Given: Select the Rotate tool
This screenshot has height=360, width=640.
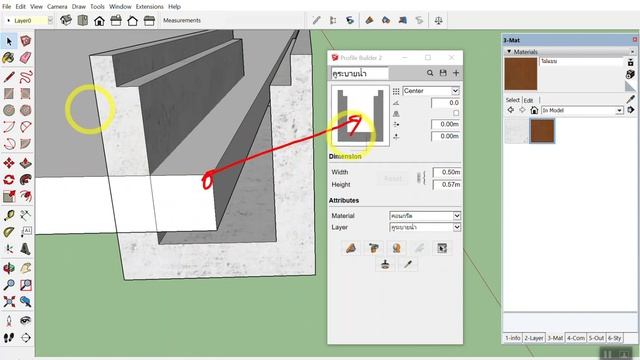Looking at the screenshot, I should 9,180.
